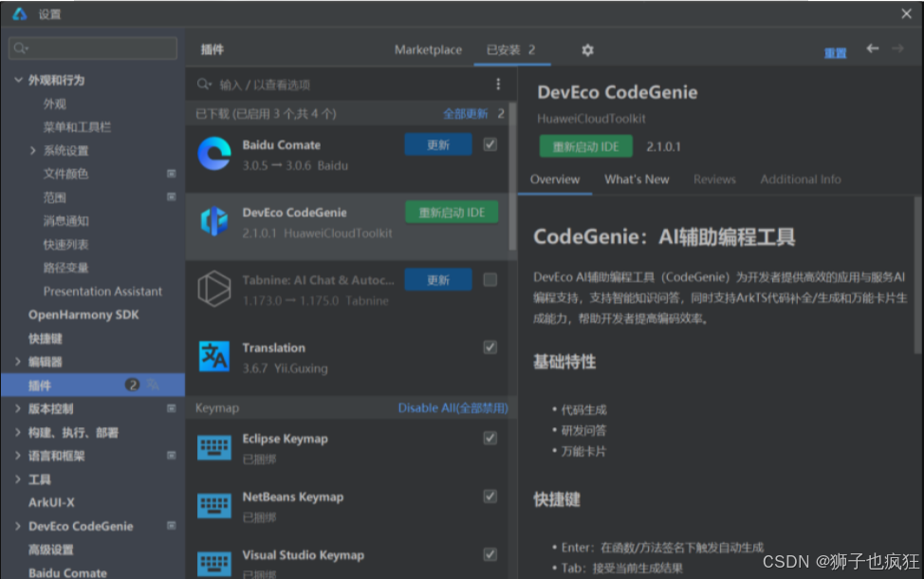Click the Visual Studio Keymap keyboard icon
Screen dimensions: 924x579
[x=214, y=564]
